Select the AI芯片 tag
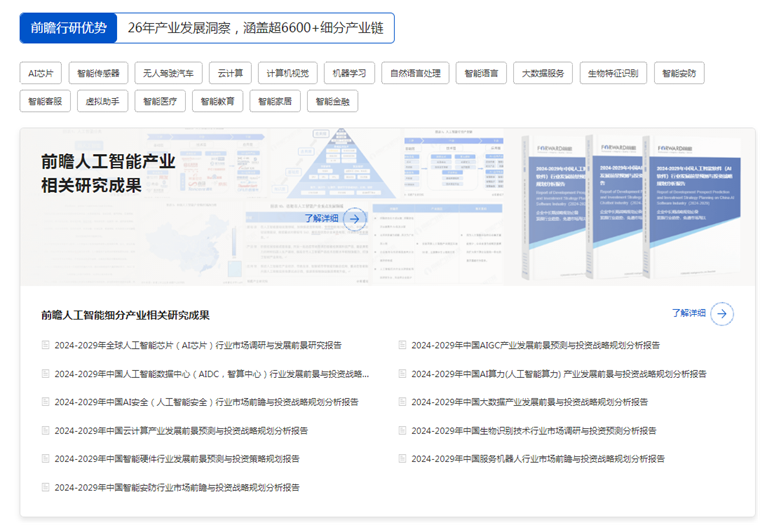Screen dimensions: 760x525 tap(41, 73)
